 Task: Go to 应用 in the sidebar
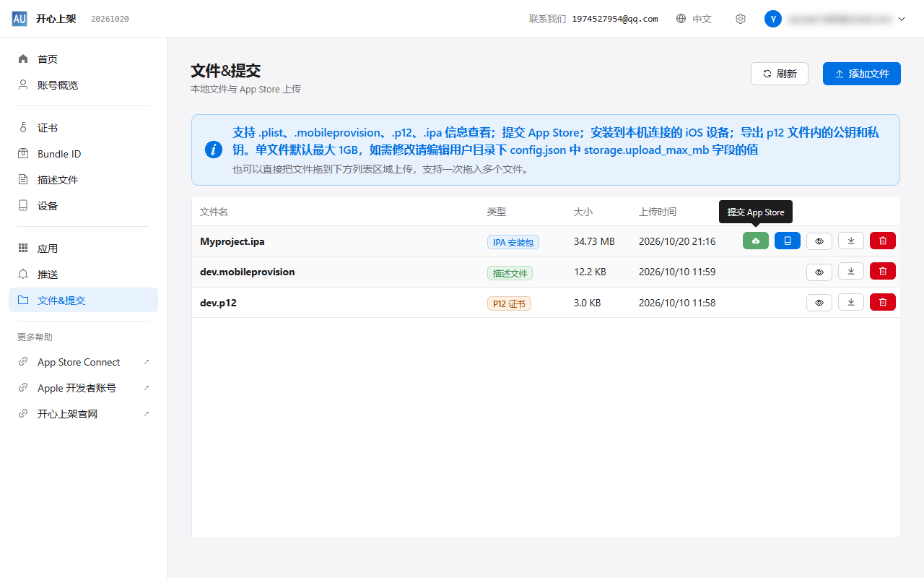pos(83,249)
